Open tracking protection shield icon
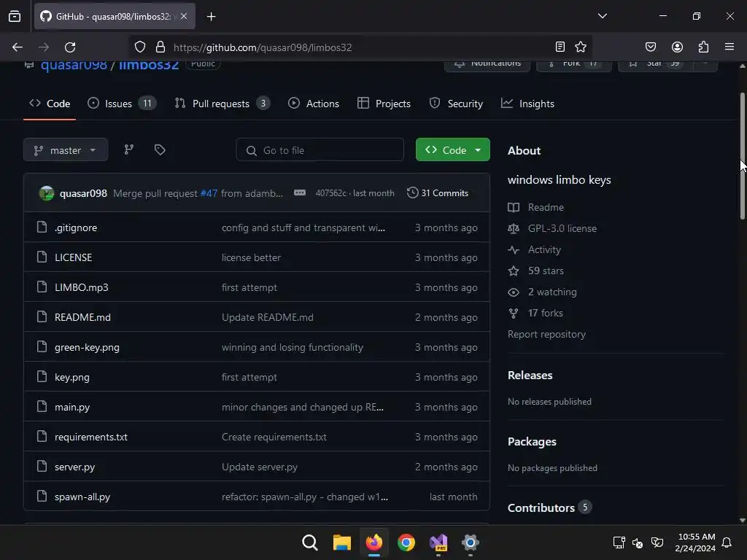 point(139,47)
